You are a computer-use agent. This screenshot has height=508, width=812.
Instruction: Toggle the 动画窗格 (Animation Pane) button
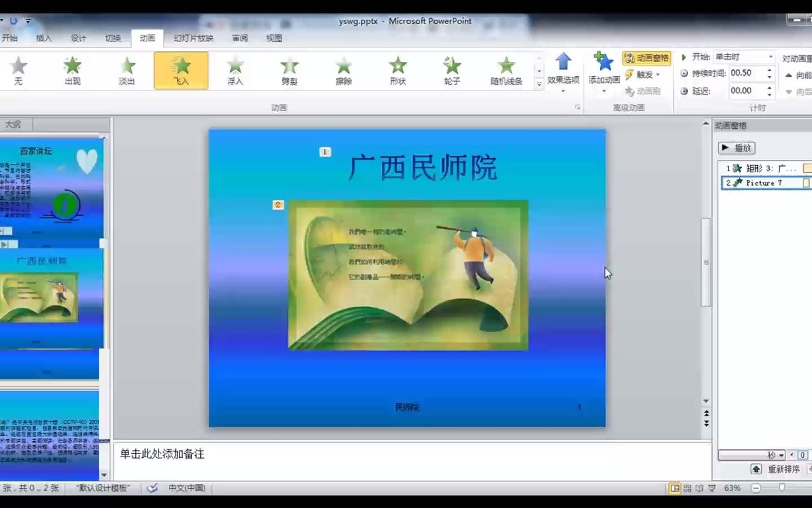647,58
